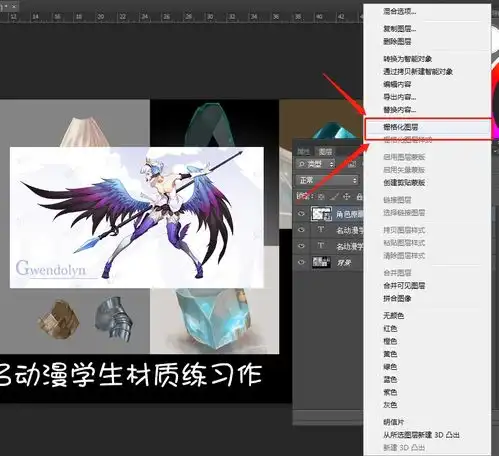
Task: Choose 导出内容... from the menu
Action: click(399, 97)
